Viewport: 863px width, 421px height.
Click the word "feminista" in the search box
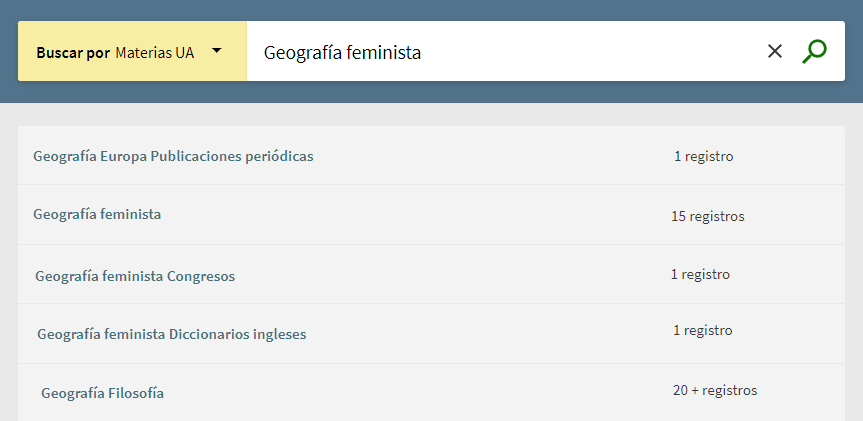coord(383,52)
